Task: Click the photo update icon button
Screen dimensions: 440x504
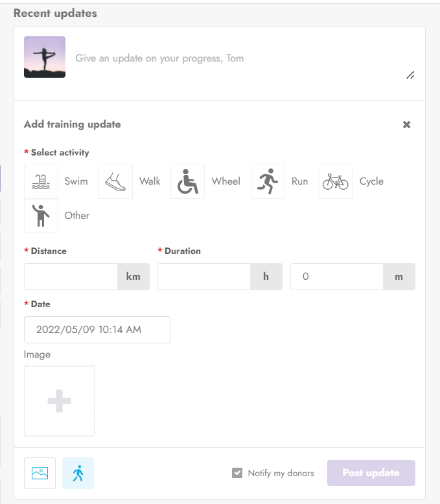Action: (x=40, y=473)
